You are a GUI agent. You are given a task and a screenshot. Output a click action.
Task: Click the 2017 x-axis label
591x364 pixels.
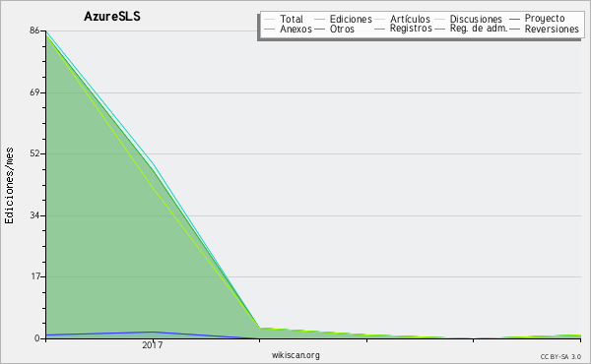point(153,344)
